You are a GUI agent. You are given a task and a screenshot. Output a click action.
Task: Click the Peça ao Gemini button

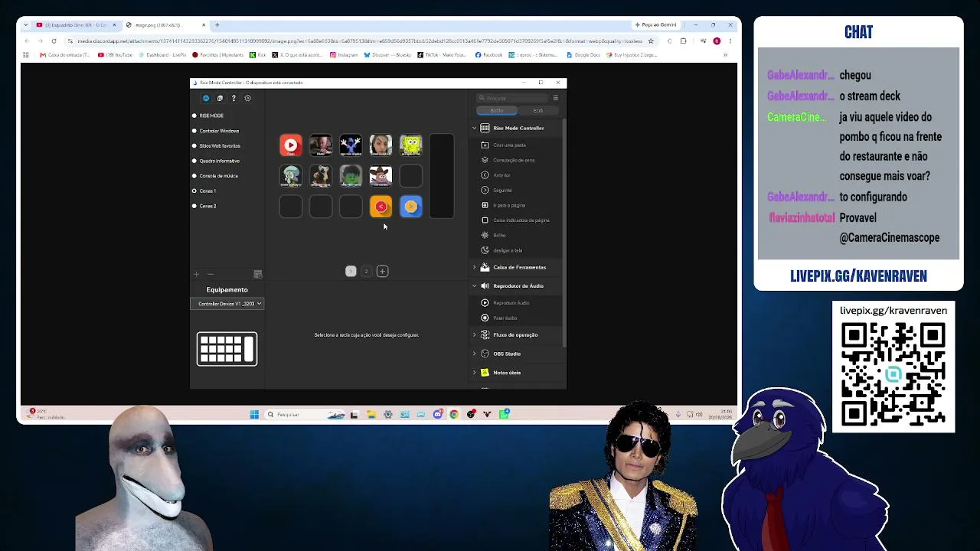click(x=656, y=25)
